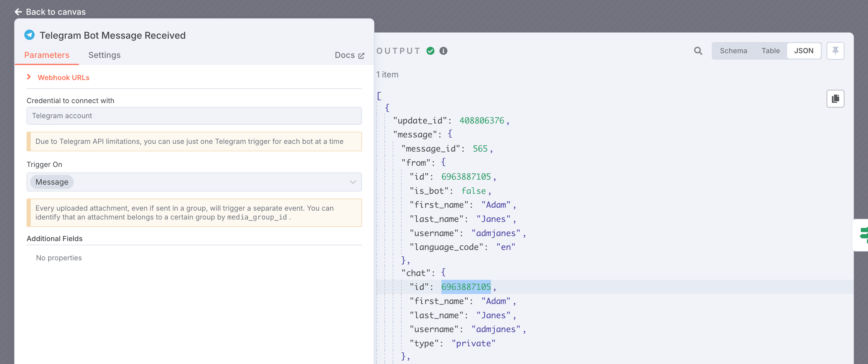Click the from id value 6963887105

point(466,177)
